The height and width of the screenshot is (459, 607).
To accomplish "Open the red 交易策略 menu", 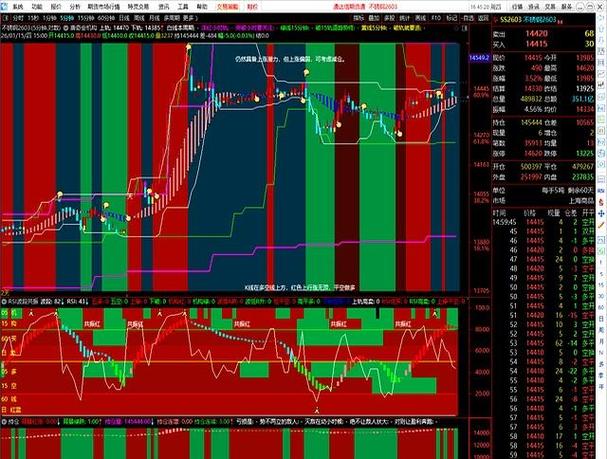I will (x=228, y=7).
